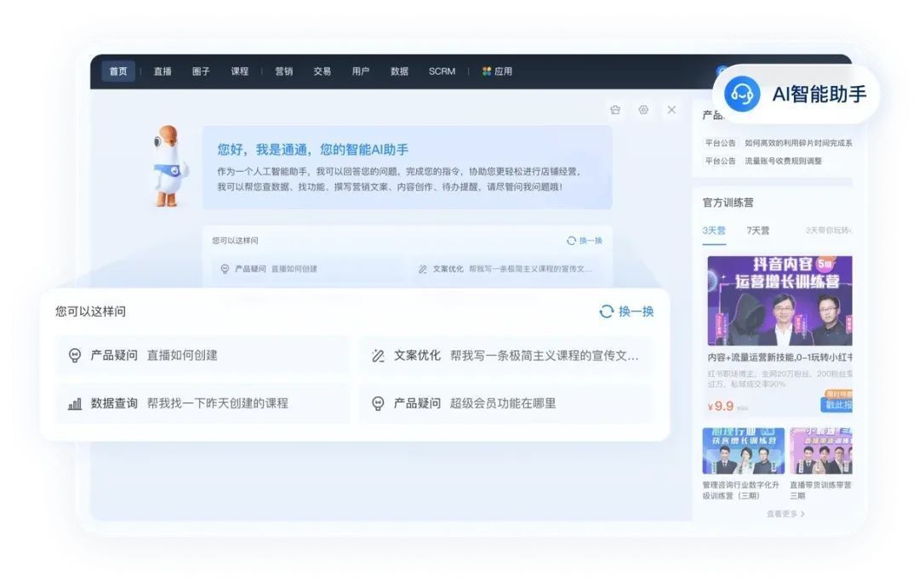Open the SCRM menu item
This screenshot has width=919, height=588.
coord(442,71)
